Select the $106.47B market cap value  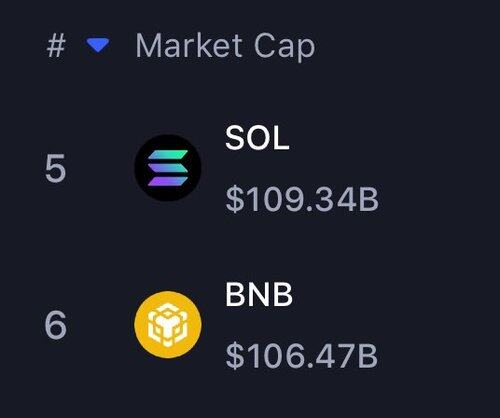(301, 356)
